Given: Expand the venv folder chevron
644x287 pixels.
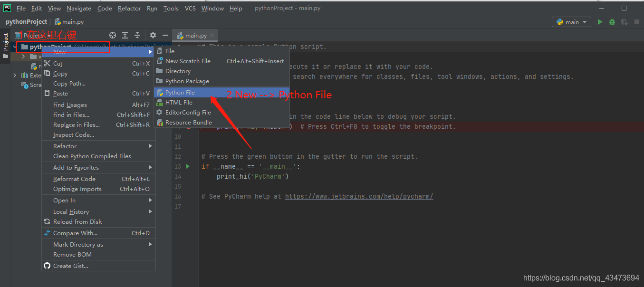Looking at the screenshot, I should [24, 57].
